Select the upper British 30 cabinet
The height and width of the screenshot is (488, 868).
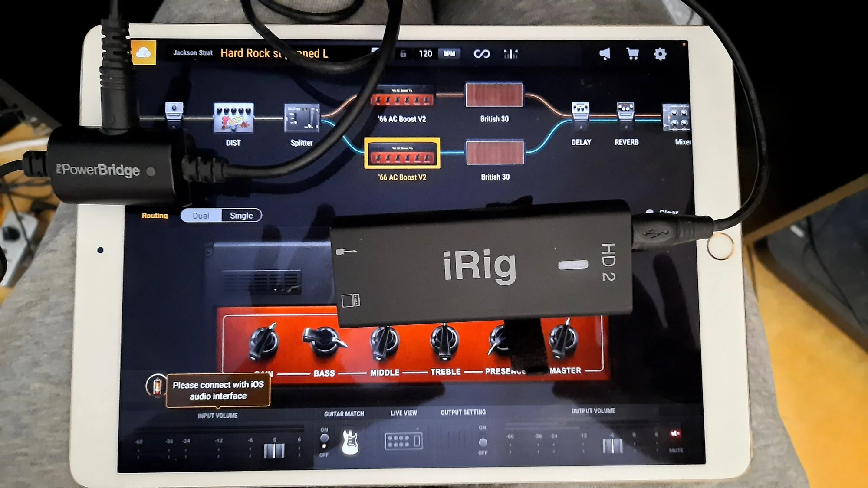[x=494, y=95]
